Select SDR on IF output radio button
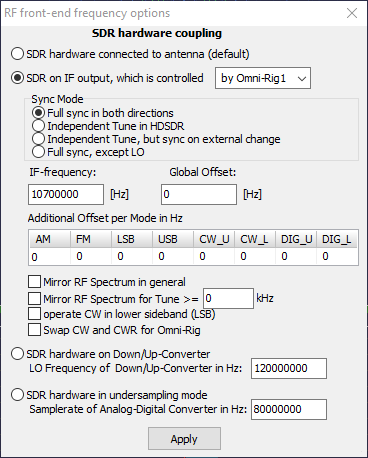Viewport: 368px width, 458px height. [x=17, y=78]
